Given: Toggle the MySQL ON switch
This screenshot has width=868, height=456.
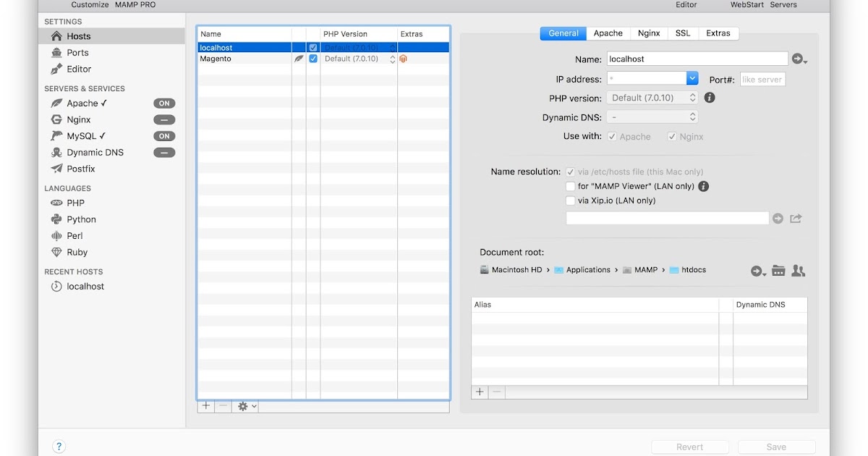Looking at the screenshot, I should point(164,136).
